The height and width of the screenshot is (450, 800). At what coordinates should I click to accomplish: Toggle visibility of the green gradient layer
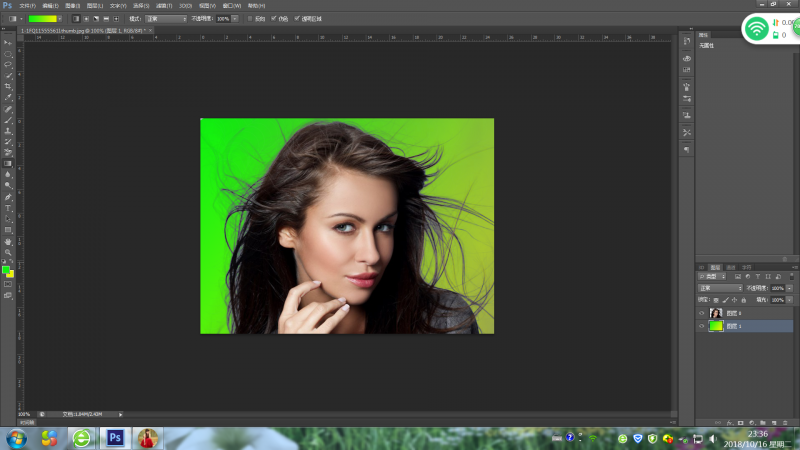coord(701,326)
